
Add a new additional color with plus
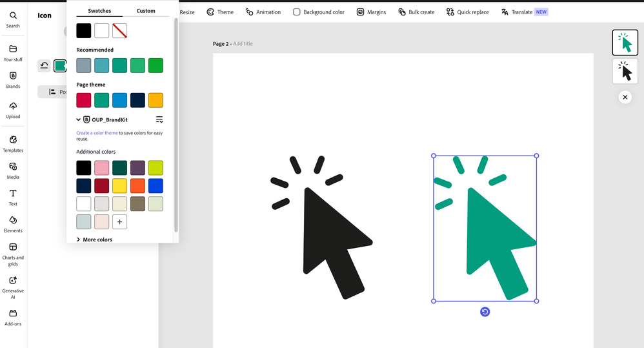[x=119, y=222]
